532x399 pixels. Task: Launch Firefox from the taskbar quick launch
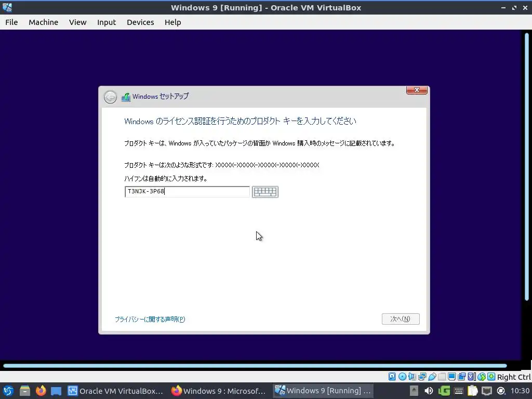pos(41,391)
